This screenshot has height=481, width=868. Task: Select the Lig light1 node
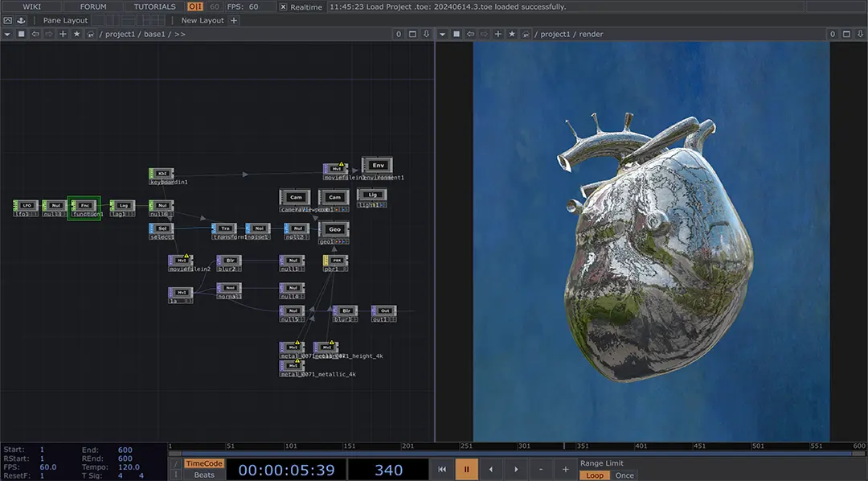point(372,198)
